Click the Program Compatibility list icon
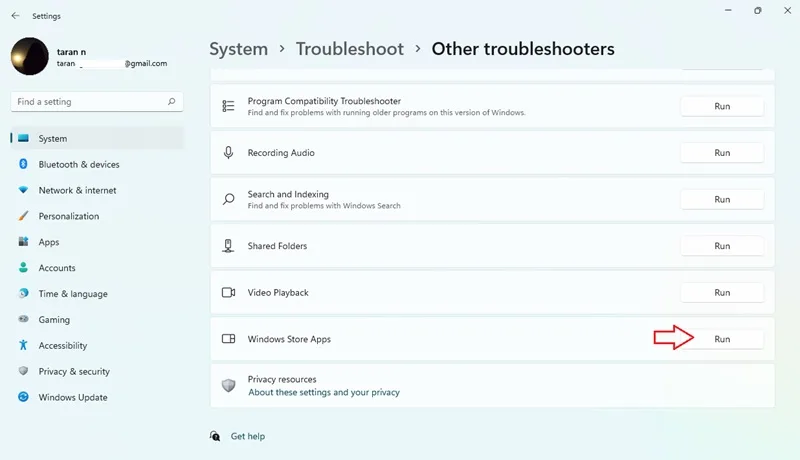800x460 pixels. 228,106
